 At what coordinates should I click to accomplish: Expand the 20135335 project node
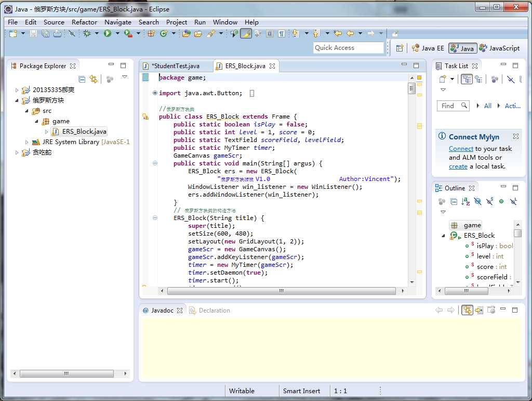(17, 90)
